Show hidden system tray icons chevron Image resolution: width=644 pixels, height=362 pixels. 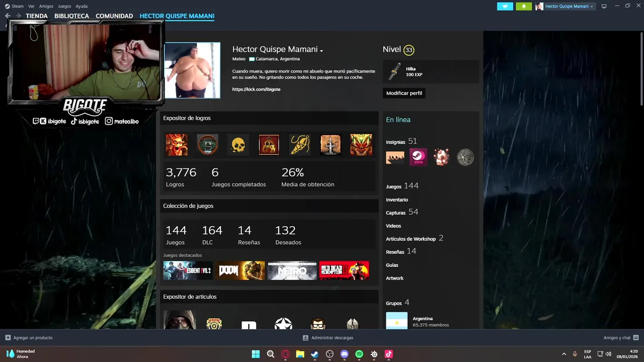pos(563,354)
